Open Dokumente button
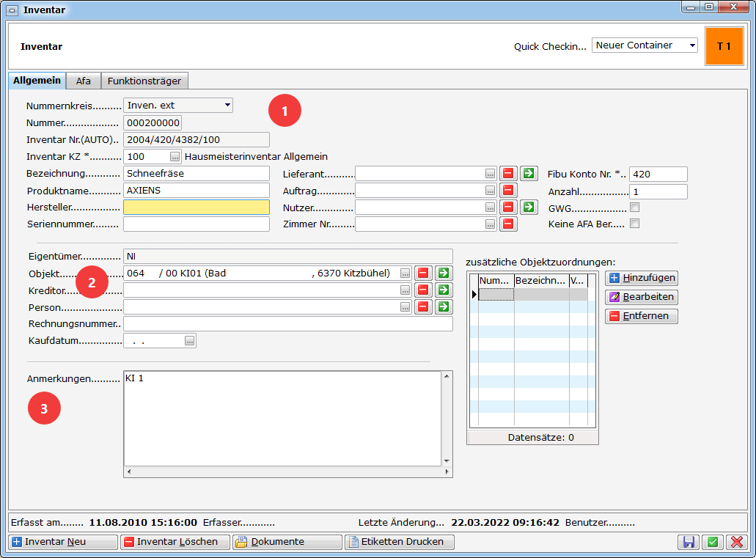This screenshot has height=558, width=756. (287, 542)
